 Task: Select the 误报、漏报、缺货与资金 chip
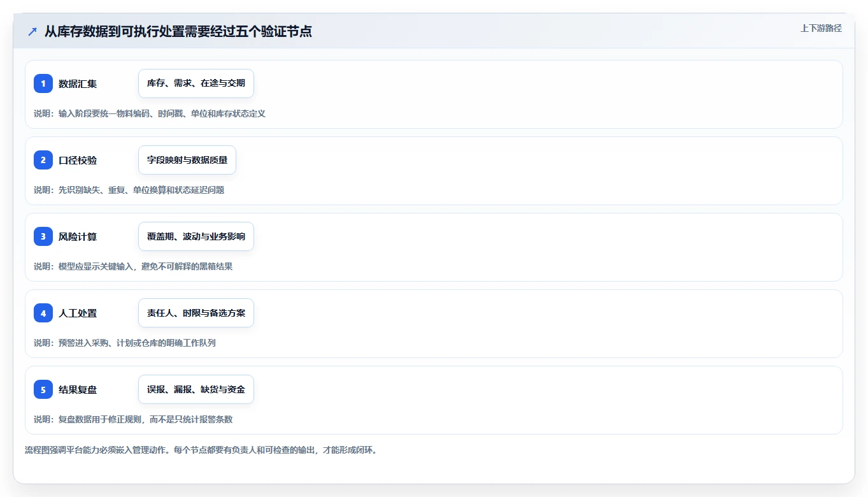point(196,389)
